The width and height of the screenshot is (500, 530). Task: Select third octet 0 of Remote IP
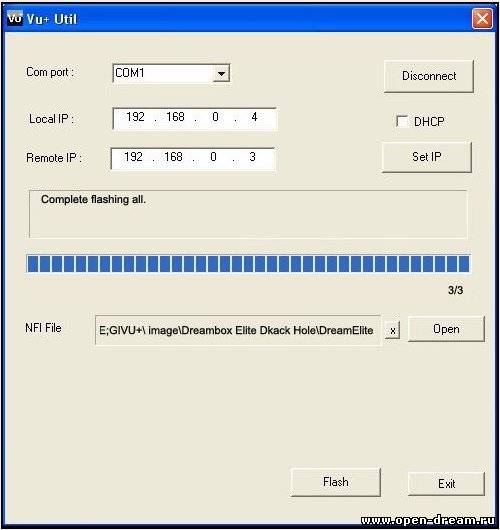[213, 157]
